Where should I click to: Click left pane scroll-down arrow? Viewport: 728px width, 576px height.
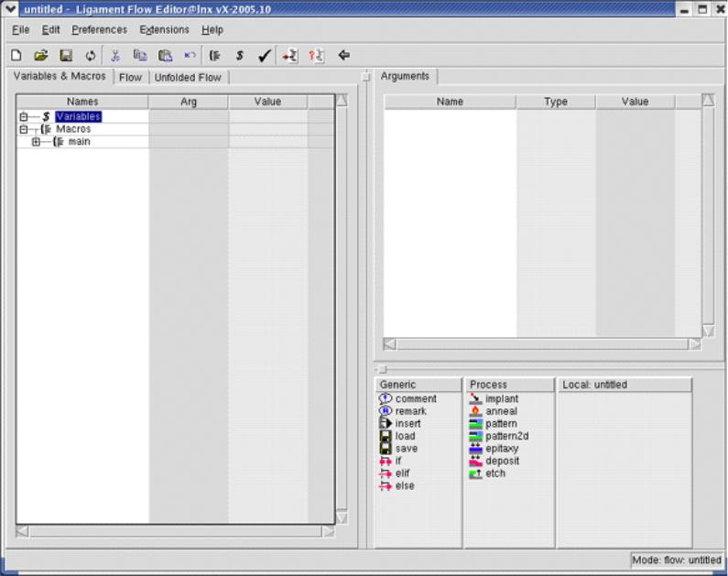click(x=342, y=517)
